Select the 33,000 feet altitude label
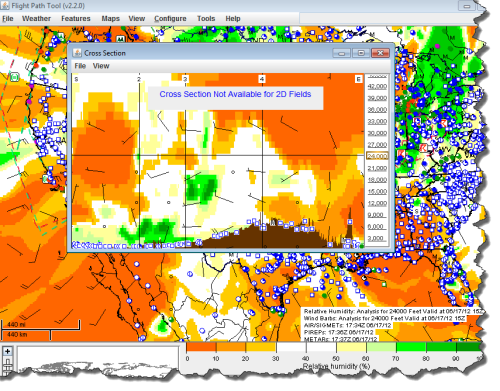 tap(377, 121)
